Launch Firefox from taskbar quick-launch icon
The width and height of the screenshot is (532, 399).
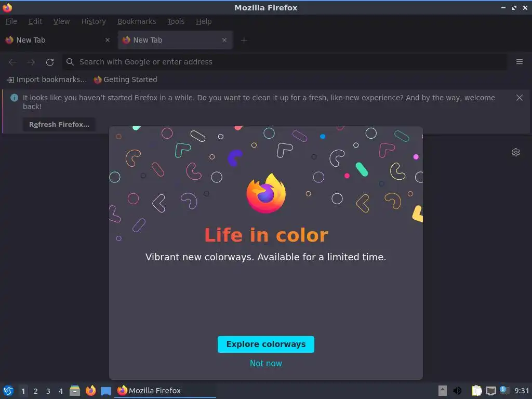(x=90, y=391)
